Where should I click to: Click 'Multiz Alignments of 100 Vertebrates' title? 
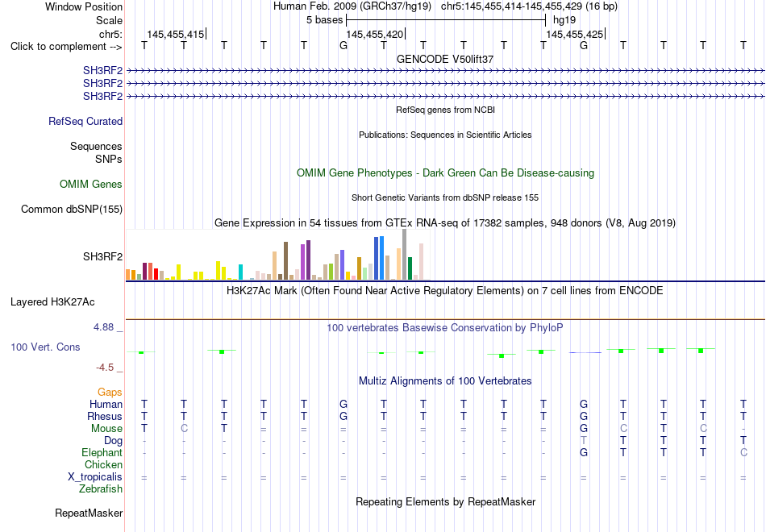tap(445, 381)
